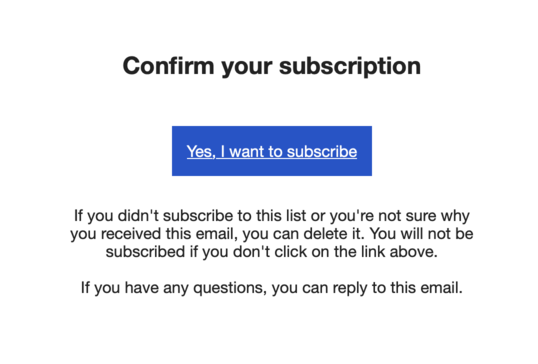The image size is (538, 364).
Task: Click the blue subscribe button's left padding
Action: (x=179, y=151)
